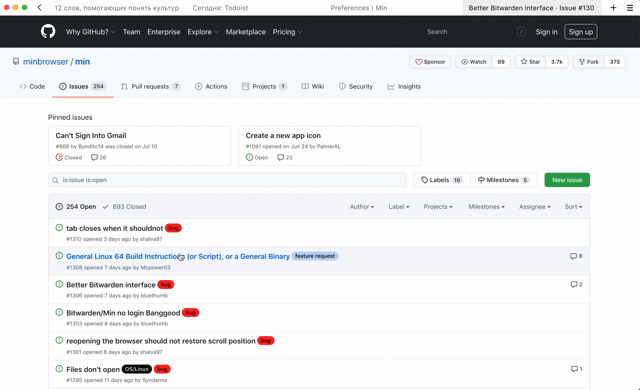The width and height of the screenshot is (640, 390).
Task: Open the Labels 19 button
Action: point(442,180)
